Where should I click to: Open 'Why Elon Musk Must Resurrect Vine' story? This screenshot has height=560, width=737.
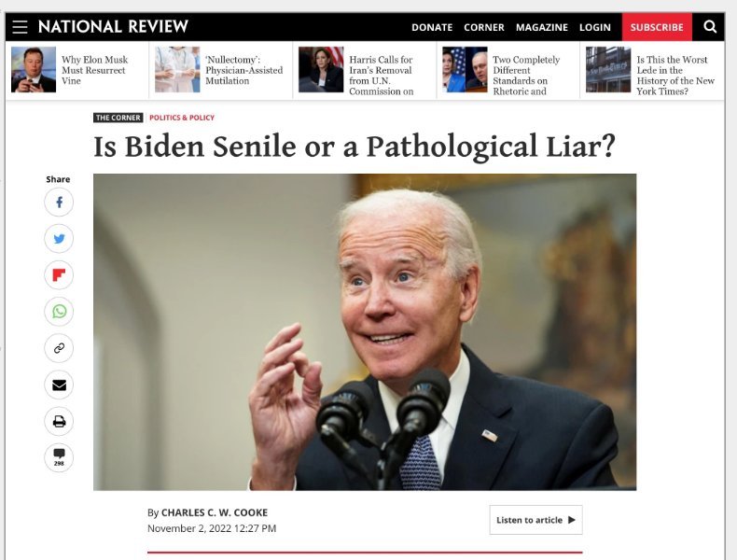(94, 70)
